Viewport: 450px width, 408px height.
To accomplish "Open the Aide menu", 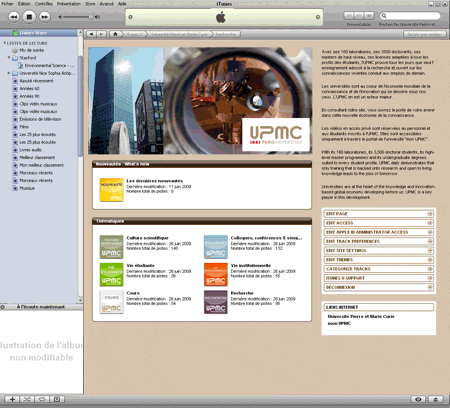I will pyautogui.click(x=122, y=4).
